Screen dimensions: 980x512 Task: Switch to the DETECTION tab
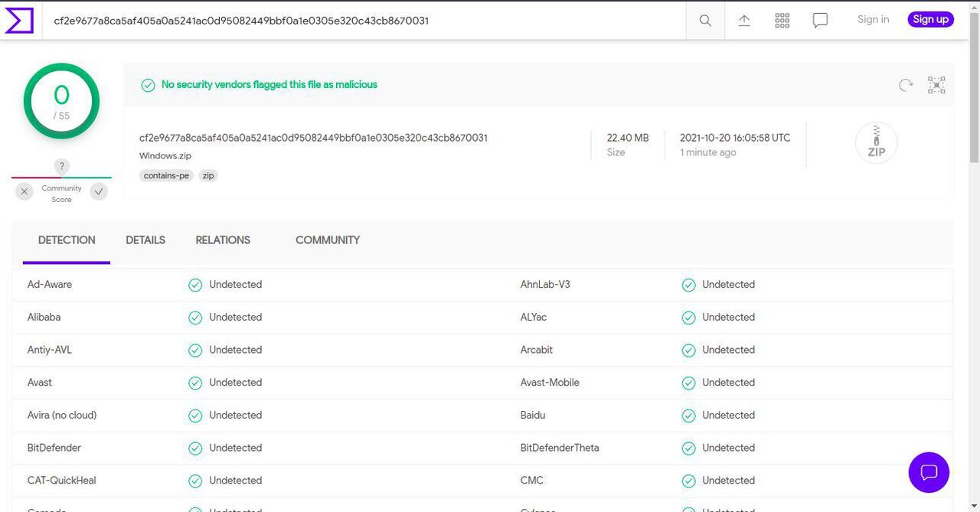(67, 240)
